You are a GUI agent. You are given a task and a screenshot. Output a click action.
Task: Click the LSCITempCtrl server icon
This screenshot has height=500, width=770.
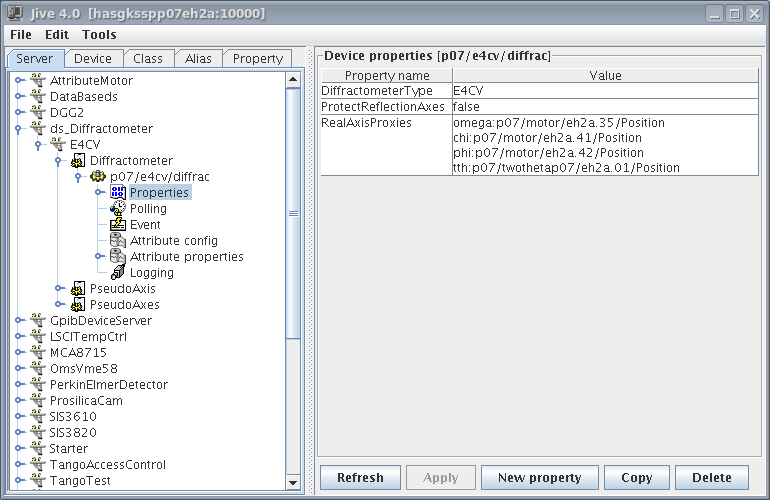[38, 336]
